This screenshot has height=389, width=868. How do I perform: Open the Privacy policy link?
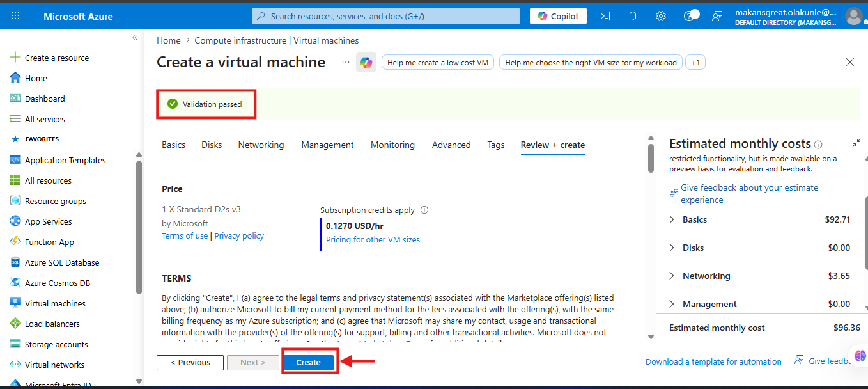[239, 235]
